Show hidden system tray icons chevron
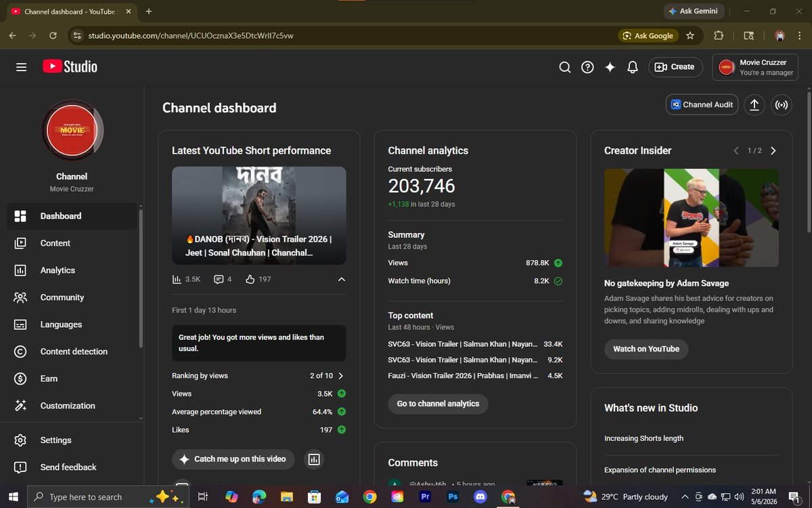812x508 pixels. coord(684,496)
